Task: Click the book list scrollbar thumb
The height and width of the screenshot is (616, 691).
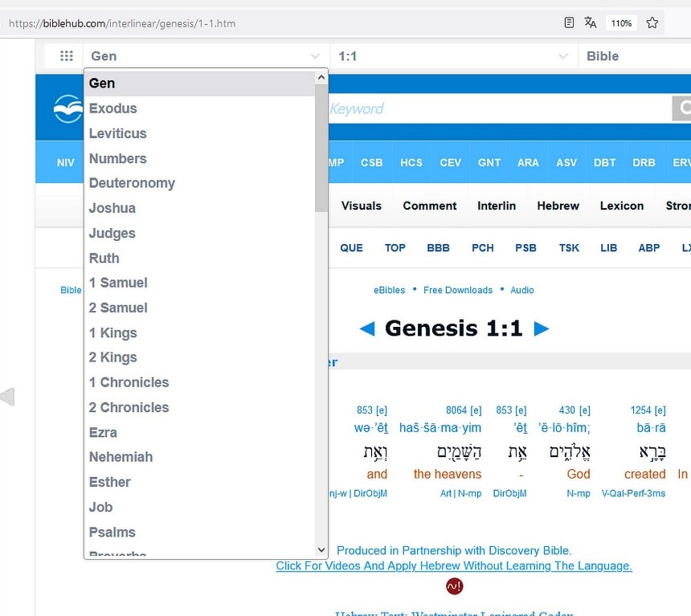Action: [321, 148]
